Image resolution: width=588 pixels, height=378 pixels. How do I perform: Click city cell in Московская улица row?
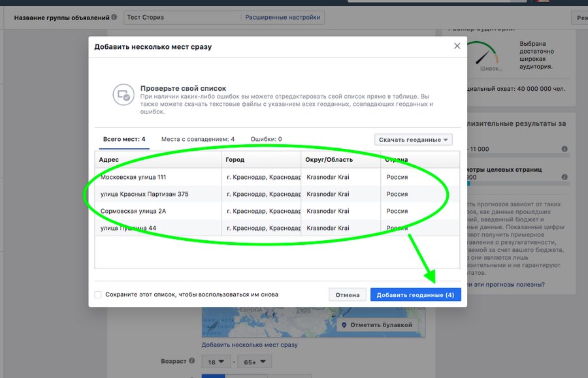point(261,177)
